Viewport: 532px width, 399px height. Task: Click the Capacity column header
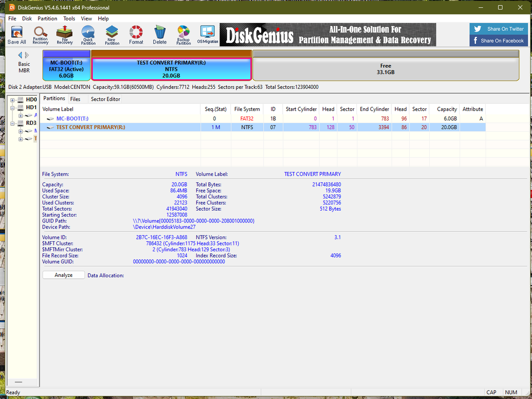click(444, 109)
